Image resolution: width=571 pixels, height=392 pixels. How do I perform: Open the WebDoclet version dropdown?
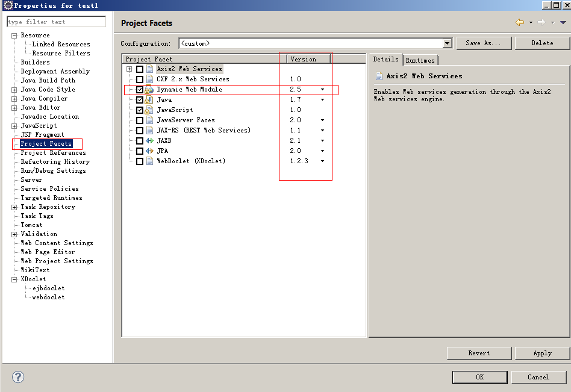[322, 161]
